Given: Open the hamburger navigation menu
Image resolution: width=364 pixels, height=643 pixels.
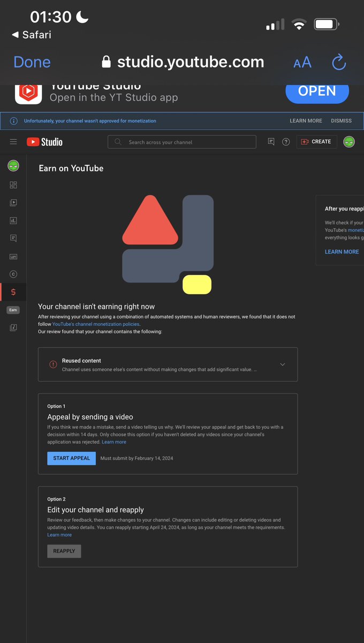Looking at the screenshot, I should click(x=13, y=141).
